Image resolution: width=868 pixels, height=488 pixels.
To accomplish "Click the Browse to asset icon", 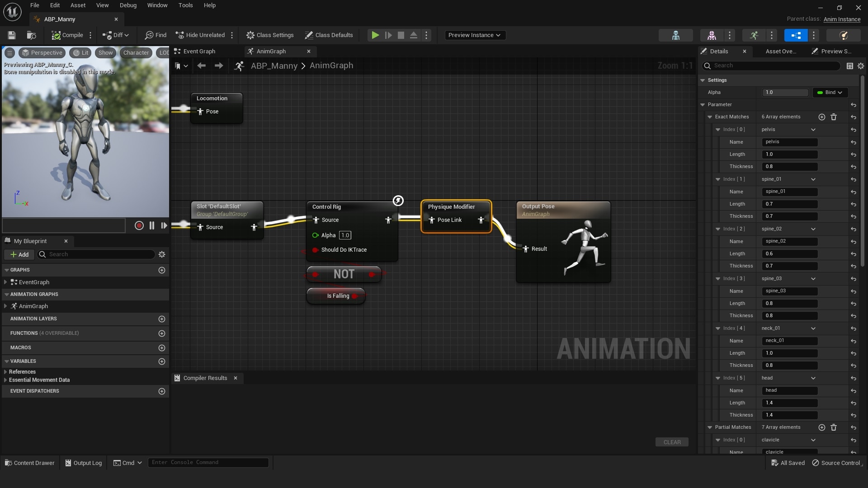I will coord(31,35).
